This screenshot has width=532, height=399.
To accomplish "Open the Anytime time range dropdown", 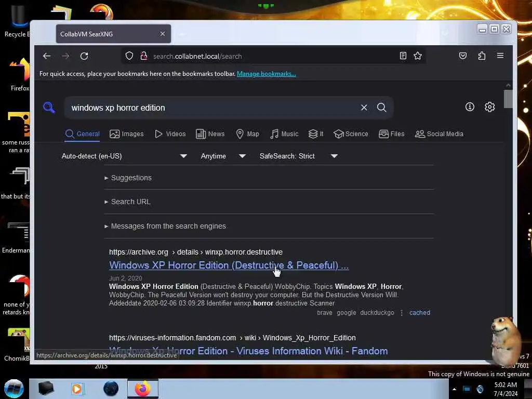I will click(223, 156).
